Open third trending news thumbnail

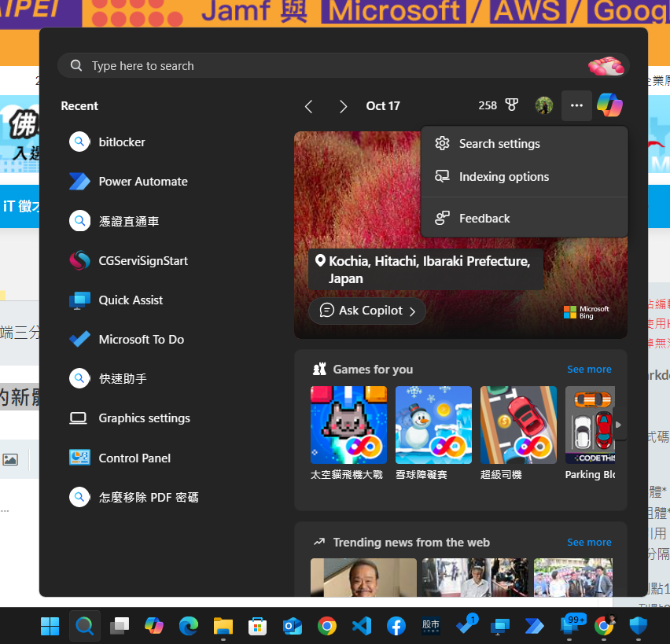point(573,577)
